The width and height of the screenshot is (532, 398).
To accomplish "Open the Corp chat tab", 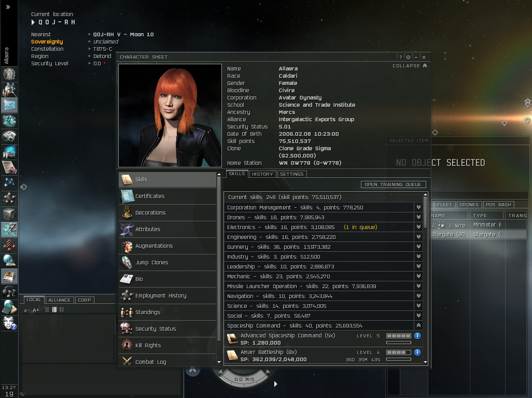I will (x=85, y=300).
